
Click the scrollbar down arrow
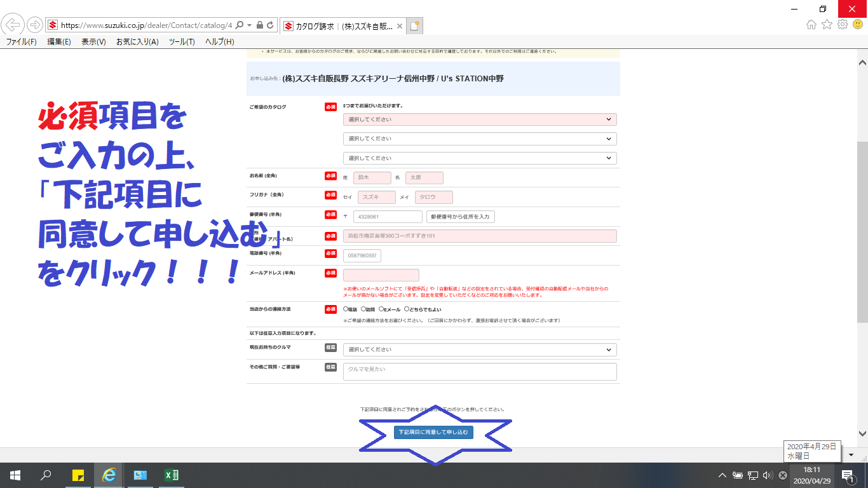[x=862, y=433]
